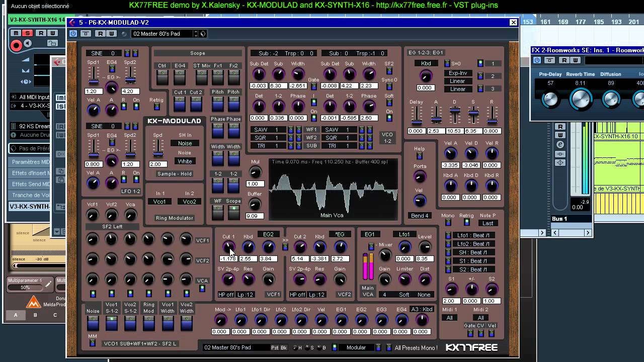This screenshot has height=362, width=644.
Task: Solo the V3-KX-SYNTH track with S button
Action: (x=27, y=33)
